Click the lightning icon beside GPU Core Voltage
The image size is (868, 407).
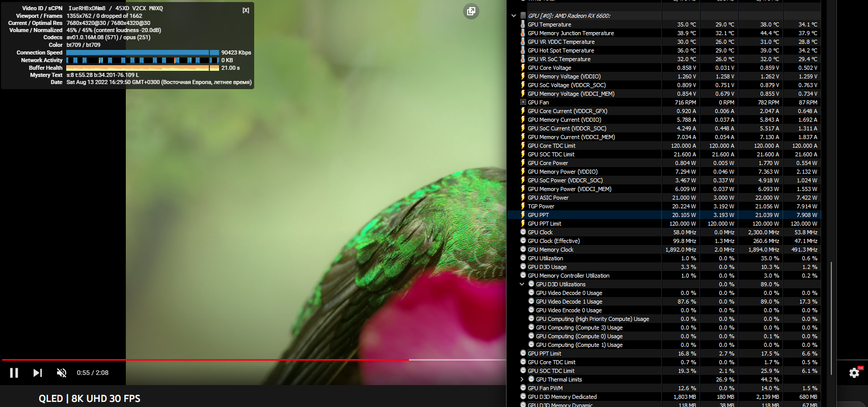point(523,68)
